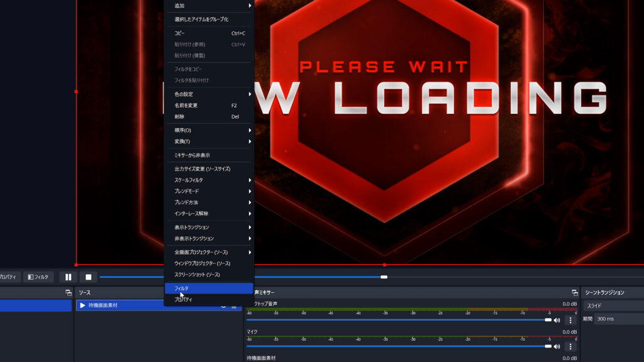Screen dimensions: 644x362
Task: Open the スライド transition dropdown
Action: click(x=613, y=305)
